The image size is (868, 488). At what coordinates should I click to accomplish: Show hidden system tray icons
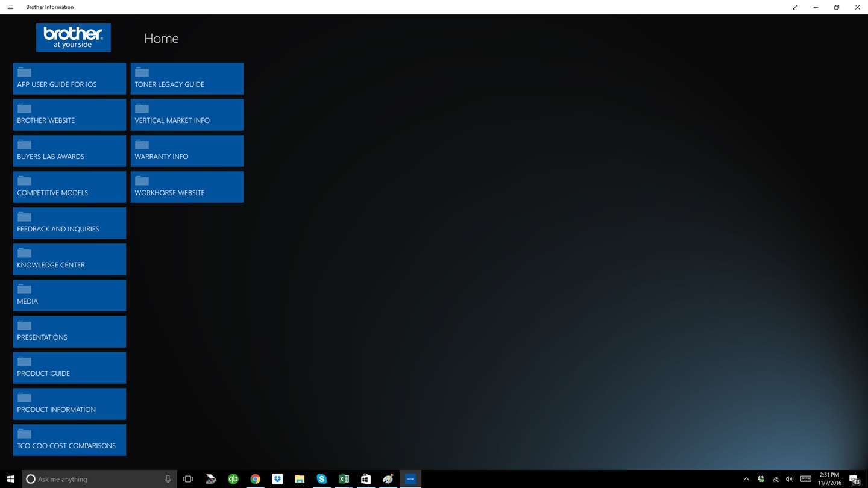(746, 479)
